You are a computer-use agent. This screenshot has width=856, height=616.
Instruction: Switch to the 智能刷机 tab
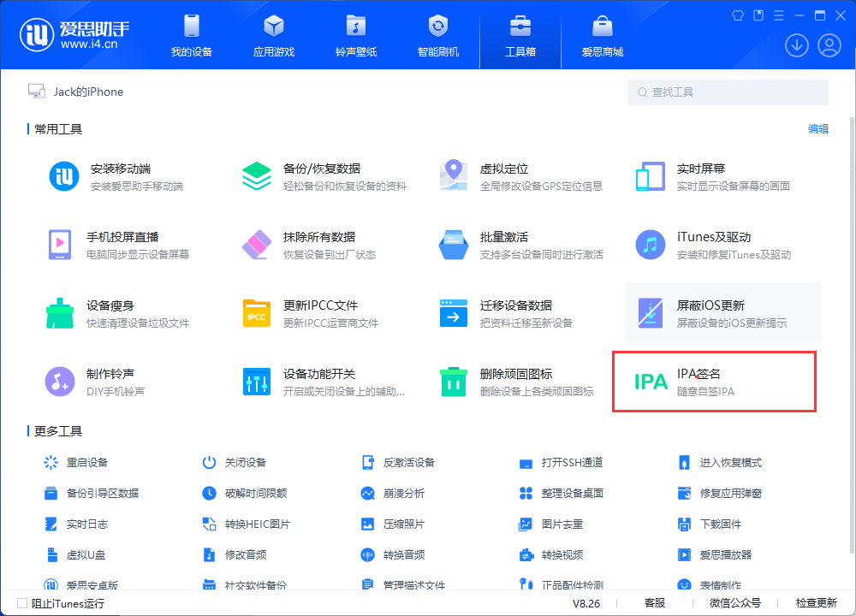pyautogui.click(x=438, y=35)
